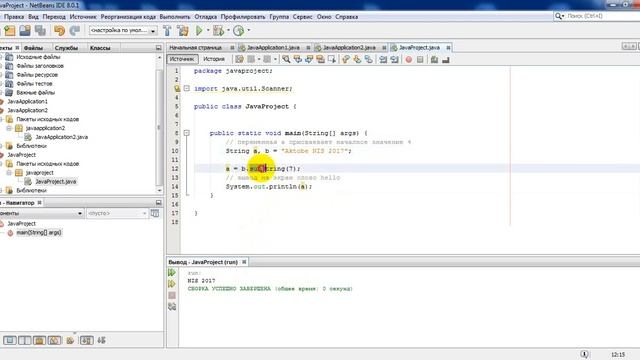Click the yellow Re-run with options icon
640x360 pixels.
pyautogui.click(x=172, y=284)
